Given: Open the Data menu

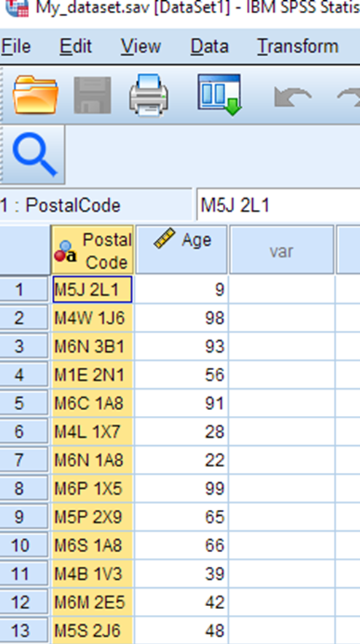Looking at the screenshot, I should tap(210, 46).
